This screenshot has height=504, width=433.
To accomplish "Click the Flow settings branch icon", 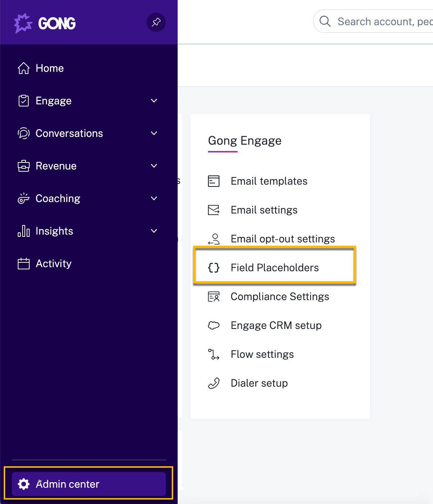I will point(214,354).
